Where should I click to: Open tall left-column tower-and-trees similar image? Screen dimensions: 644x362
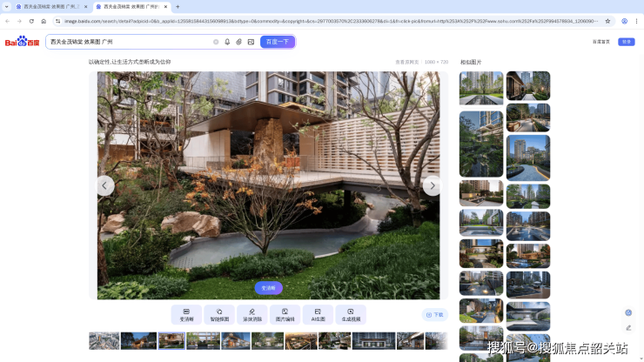(x=481, y=144)
